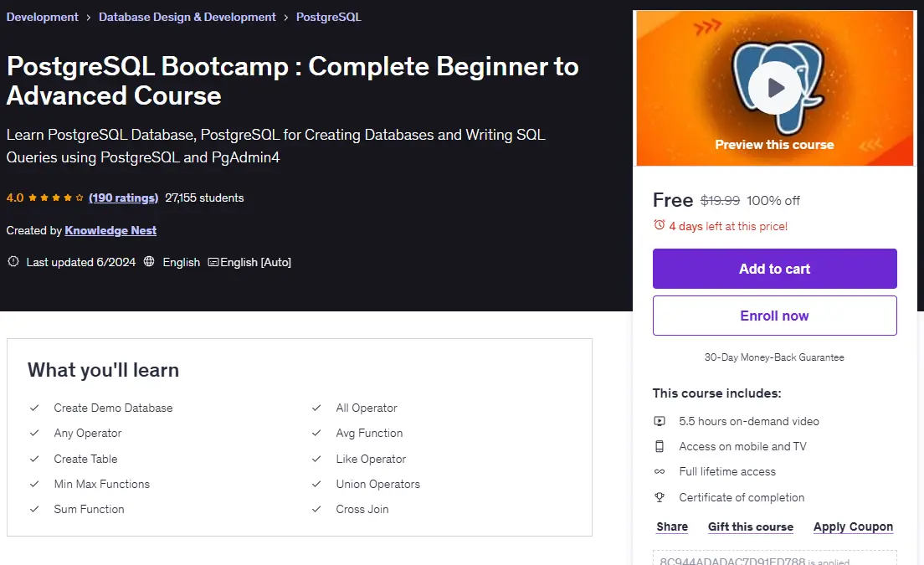Click the trophy certificate icon
The height and width of the screenshot is (565, 924).
[x=660, y=497]
